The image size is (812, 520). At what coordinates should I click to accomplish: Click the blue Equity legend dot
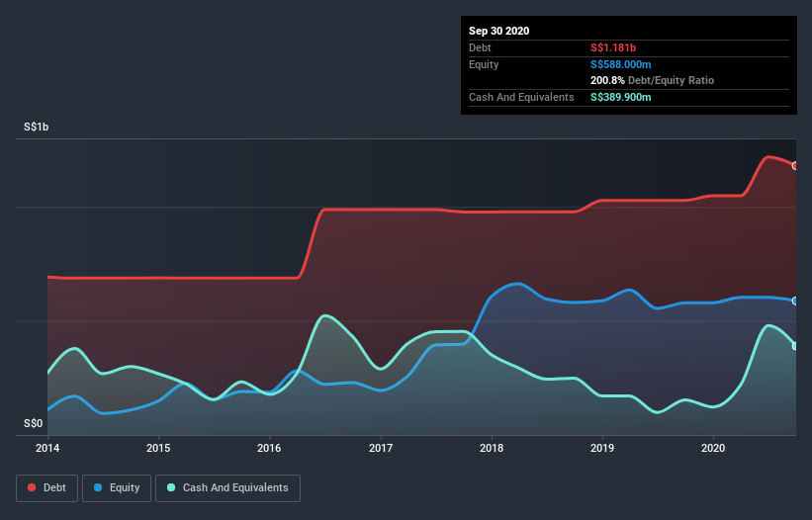98,487
